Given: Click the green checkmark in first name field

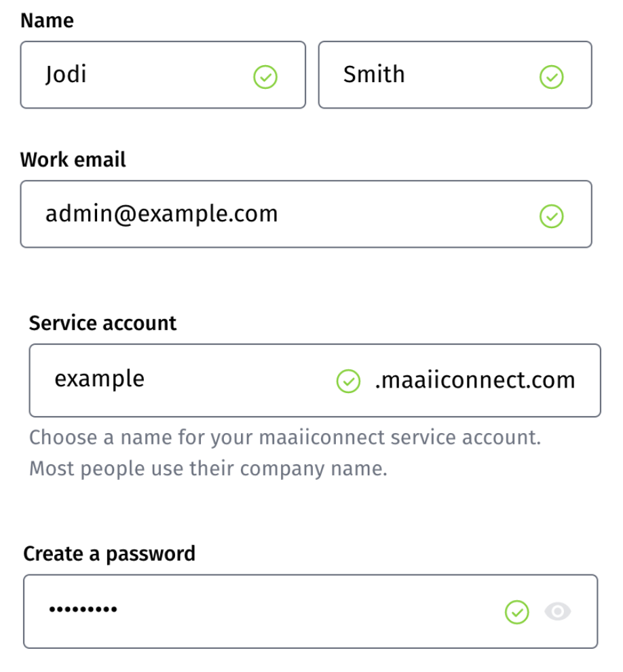Looking at the screenshot, I should pos(265,77).
